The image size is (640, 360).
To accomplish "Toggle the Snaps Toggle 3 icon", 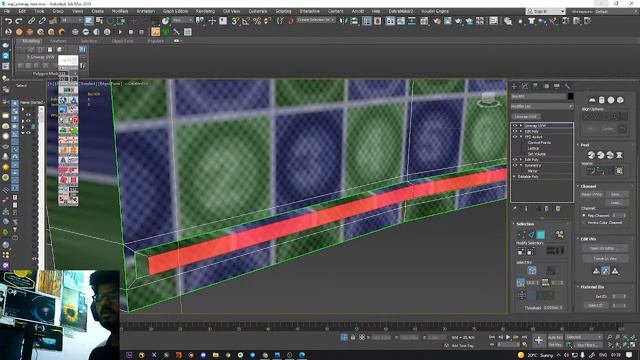I will coord(235,20).
